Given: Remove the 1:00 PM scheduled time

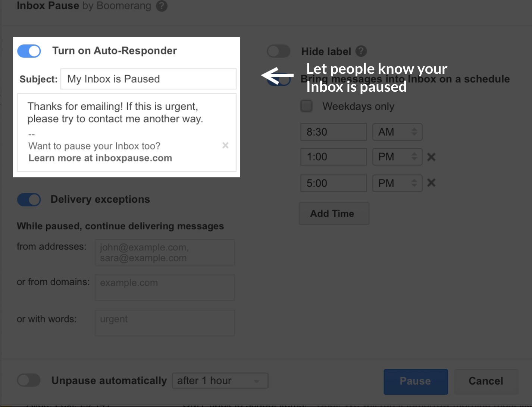Looking at the screenshot, I should tap(431, 157).
